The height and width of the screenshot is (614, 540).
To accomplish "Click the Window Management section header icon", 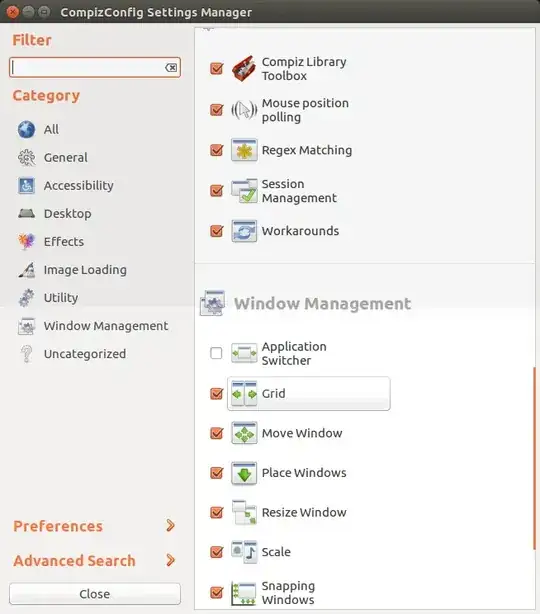I will point(212,303).
